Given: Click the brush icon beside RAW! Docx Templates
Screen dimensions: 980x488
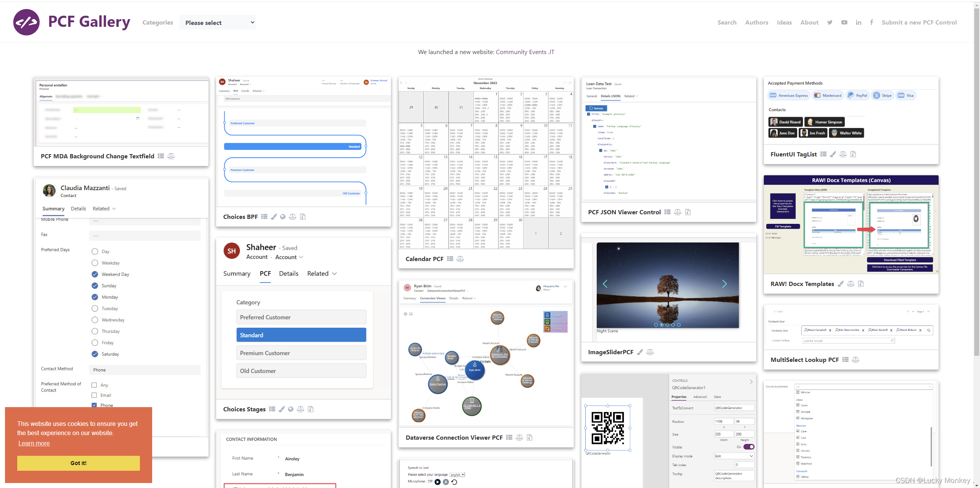Looking at the screenshot, I should click(840, 284).
